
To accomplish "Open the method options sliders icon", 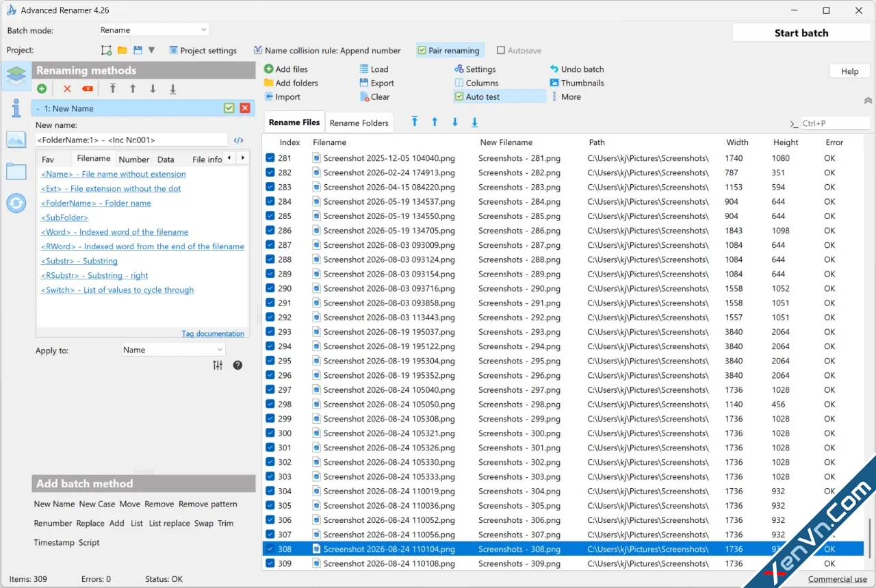I will [x=218, y=366].
